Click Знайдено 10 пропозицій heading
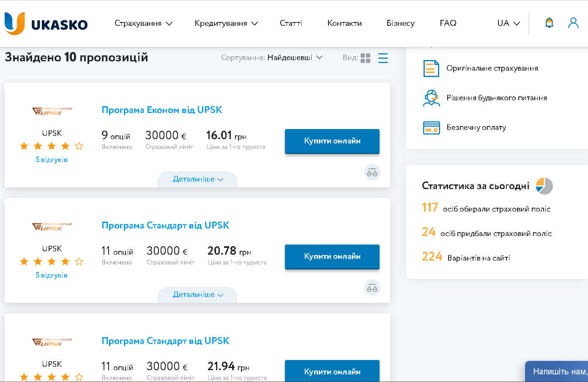This screenshot has height=382, width=588. 77,58
